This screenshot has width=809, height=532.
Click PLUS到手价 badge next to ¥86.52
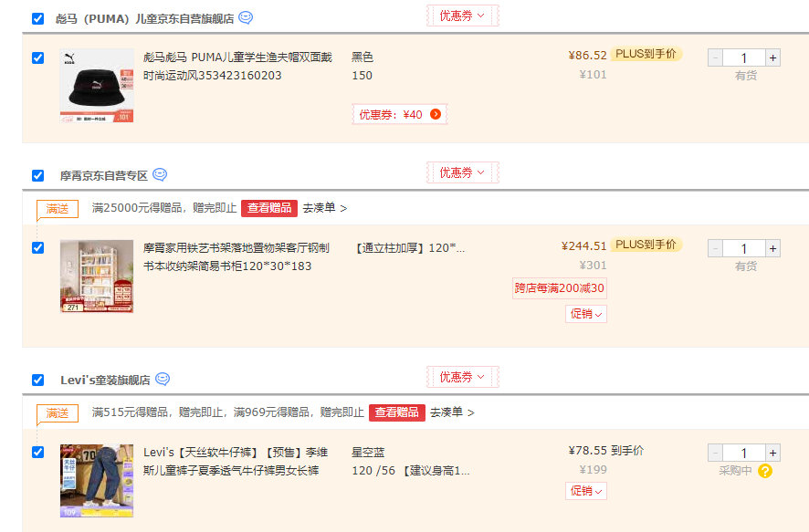[x=646, y=54]
